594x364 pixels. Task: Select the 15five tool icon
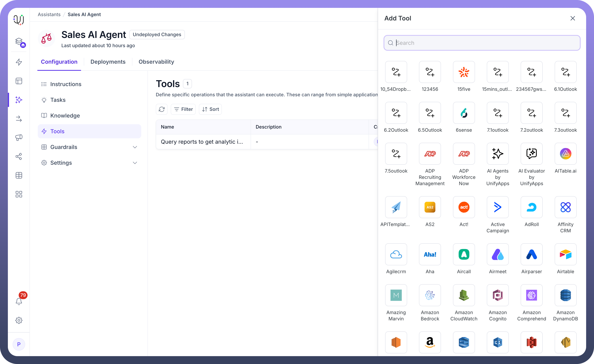464,72
